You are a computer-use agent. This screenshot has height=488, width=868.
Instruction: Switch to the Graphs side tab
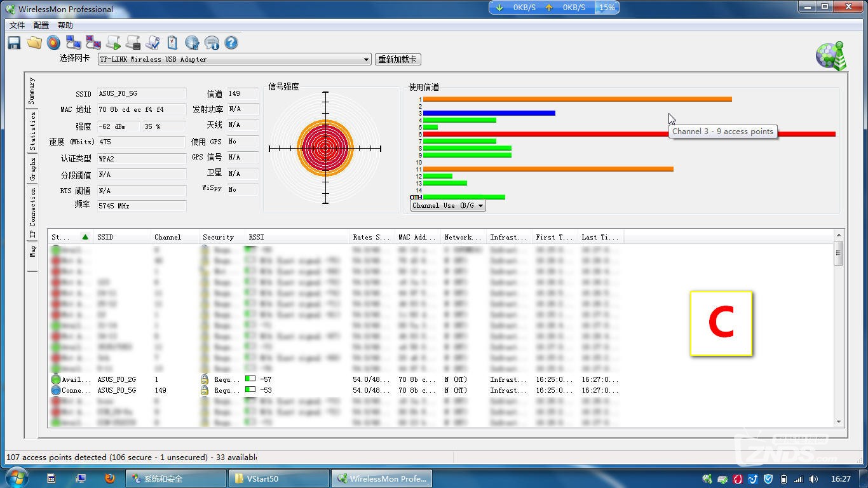pos(32,169)
